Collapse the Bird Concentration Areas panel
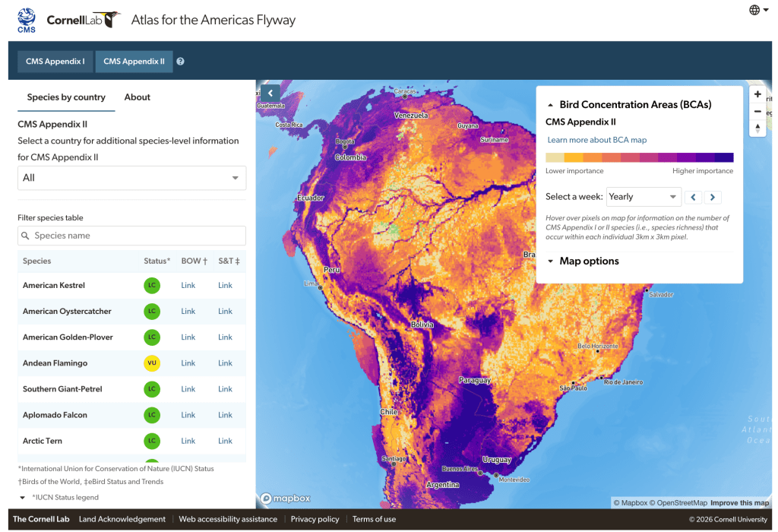This screenshot has height=532, width=778. (550, 105)
